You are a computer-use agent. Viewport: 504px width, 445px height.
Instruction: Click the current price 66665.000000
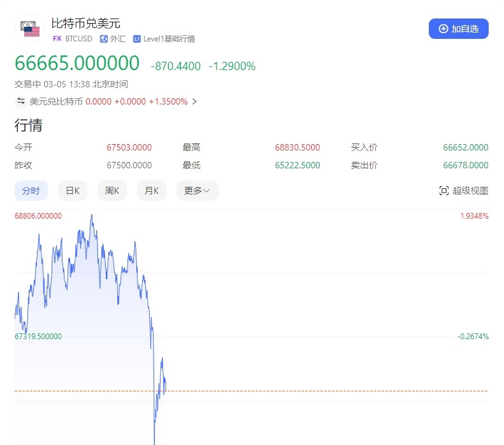tap(77, 63)
